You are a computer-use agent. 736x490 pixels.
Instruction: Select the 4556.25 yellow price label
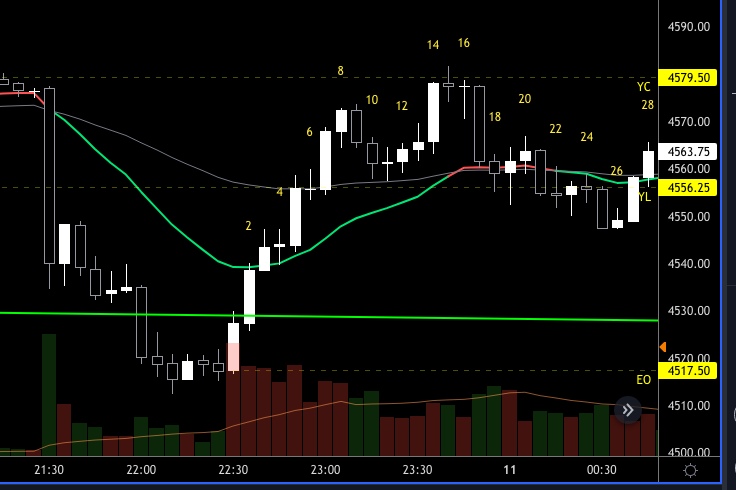pyautogui.click(x=688, y=188)
